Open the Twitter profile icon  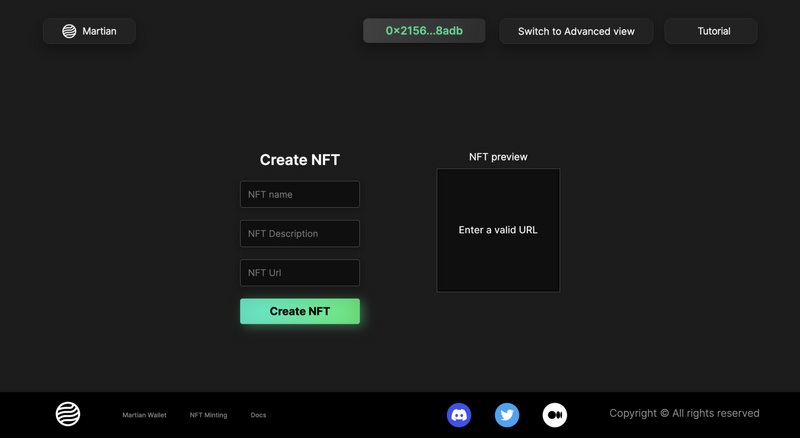[507, 414]
